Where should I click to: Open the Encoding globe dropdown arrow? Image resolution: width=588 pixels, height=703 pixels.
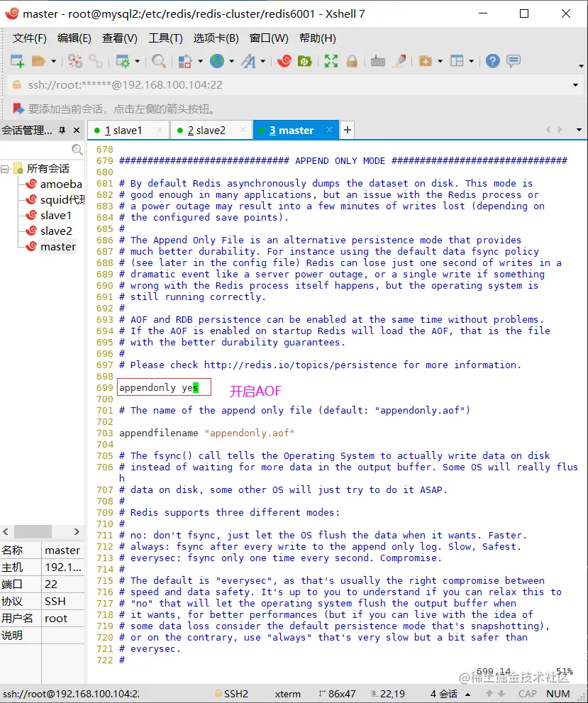pos(231,61)
